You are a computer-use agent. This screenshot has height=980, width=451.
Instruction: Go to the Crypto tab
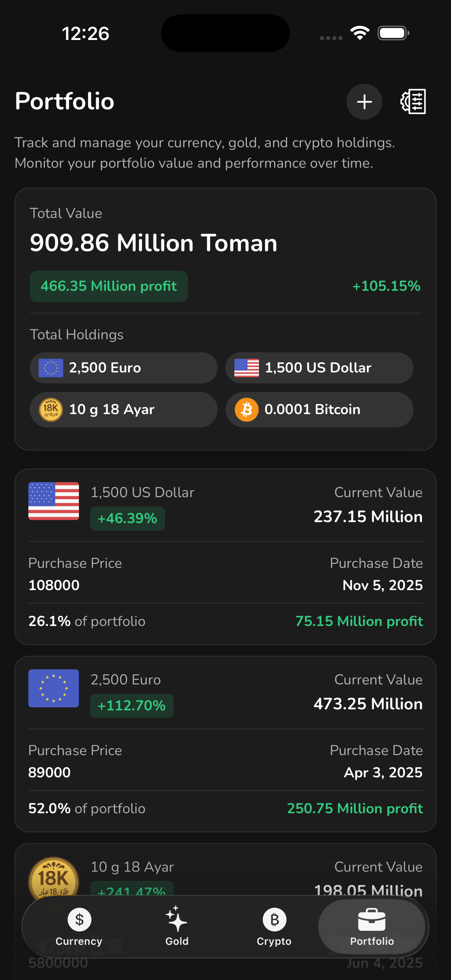pos(274,927)
